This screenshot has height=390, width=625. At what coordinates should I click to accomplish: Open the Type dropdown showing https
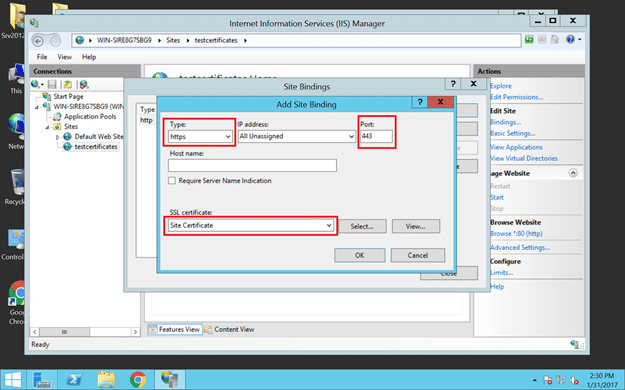coord(200,136)
